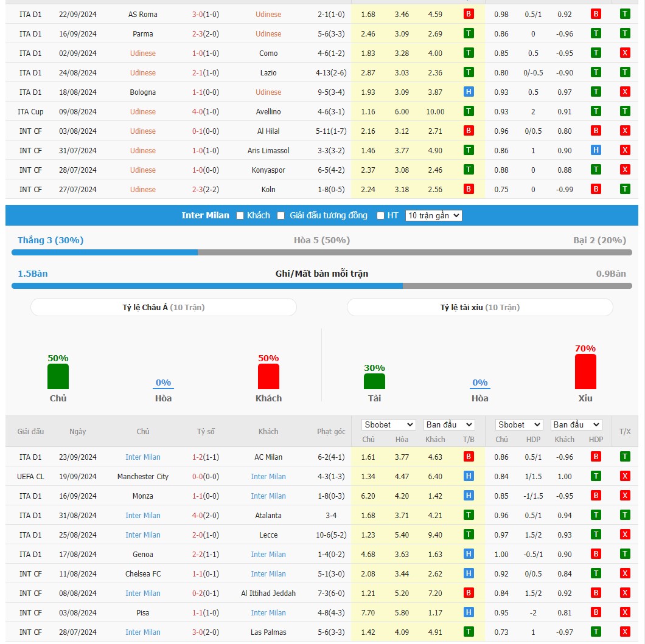Click the Bại 2 (20%) label
The width and height of the screenshot is (645, 644).
(x=599, y=240)
